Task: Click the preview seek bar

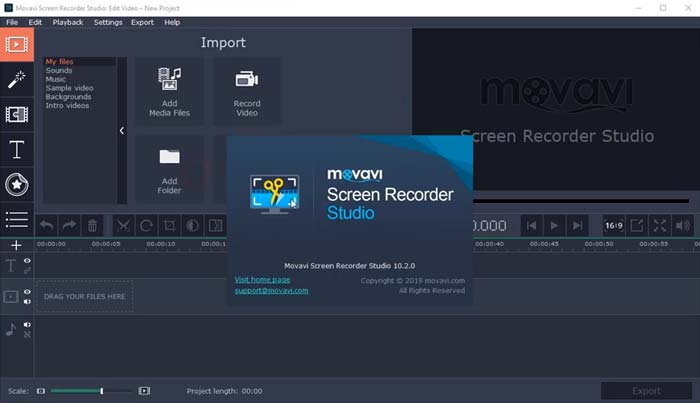Action: tap(580, 201)
